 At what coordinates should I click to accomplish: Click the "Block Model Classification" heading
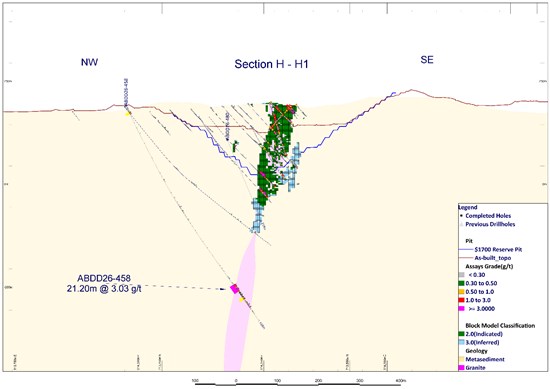[500, 326]
